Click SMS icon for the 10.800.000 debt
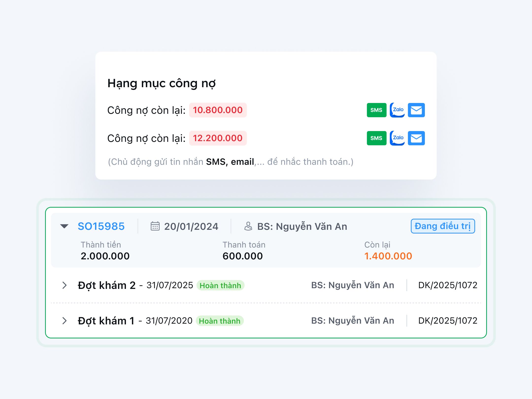This screenshot has height=399, width=532. click(376, 110)
